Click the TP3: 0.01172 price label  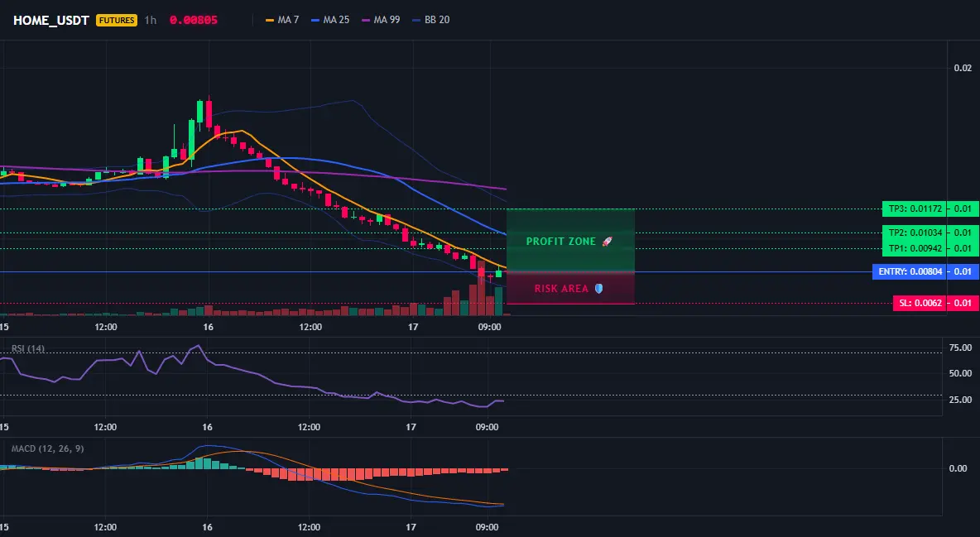coord(915,209)
